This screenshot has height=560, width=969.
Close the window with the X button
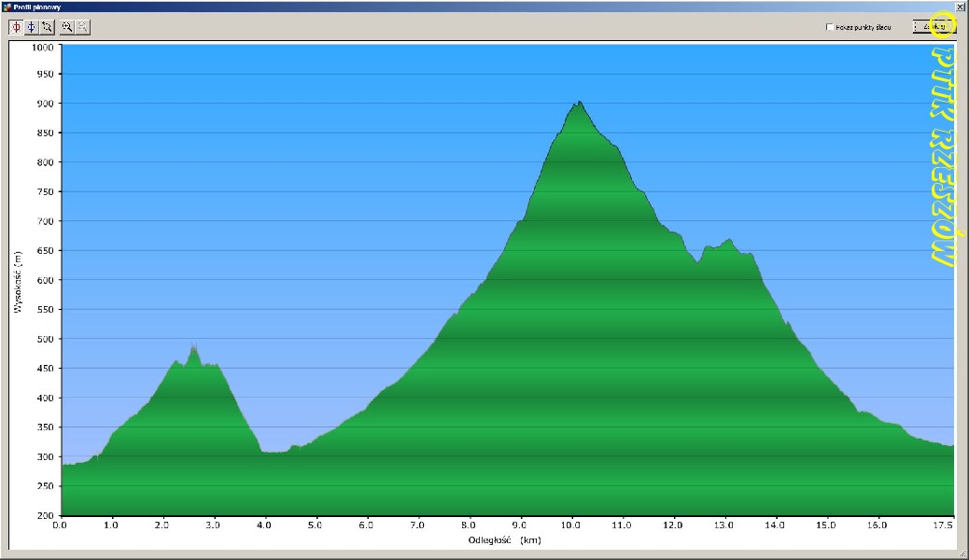tap(961, 7)
